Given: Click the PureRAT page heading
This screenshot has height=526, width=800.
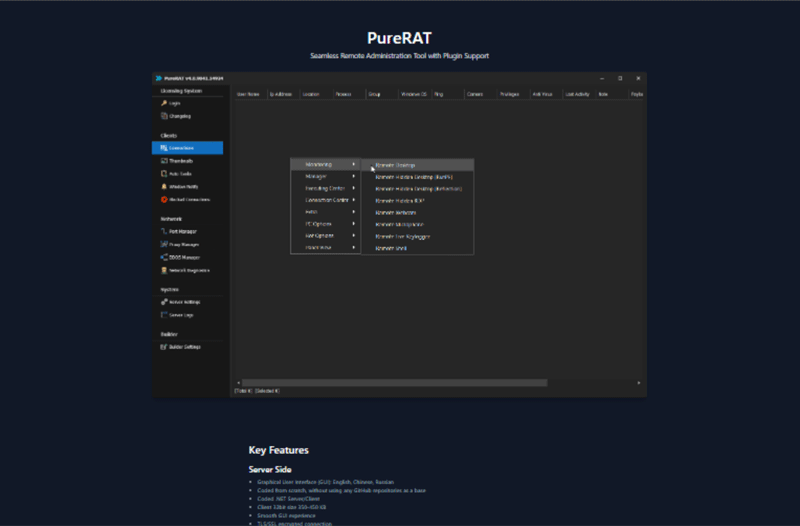Looking at the screenshot, I should [399, 38].
